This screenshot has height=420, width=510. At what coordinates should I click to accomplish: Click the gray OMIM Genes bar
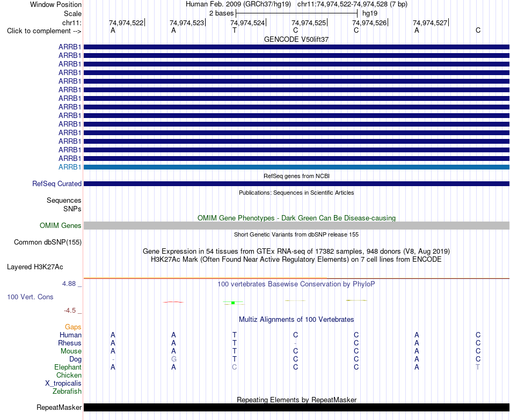tap(296, 226)
